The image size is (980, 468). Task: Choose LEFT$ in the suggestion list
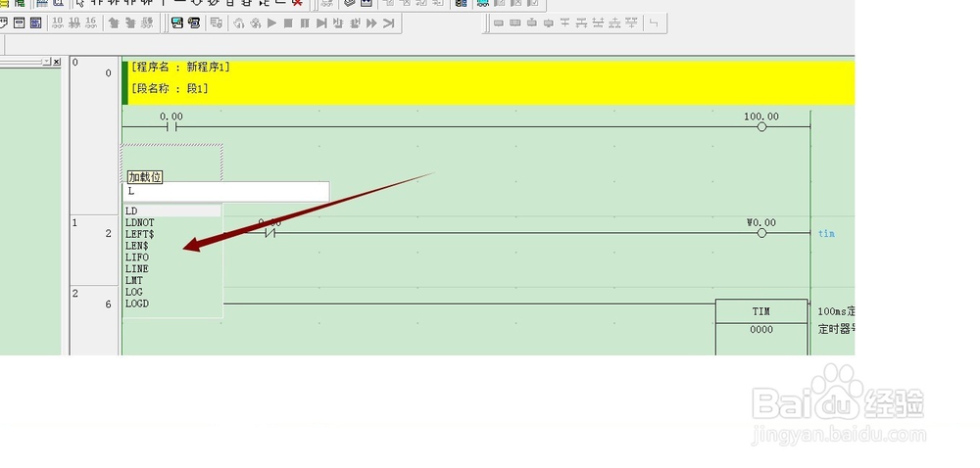coord(140,234)
